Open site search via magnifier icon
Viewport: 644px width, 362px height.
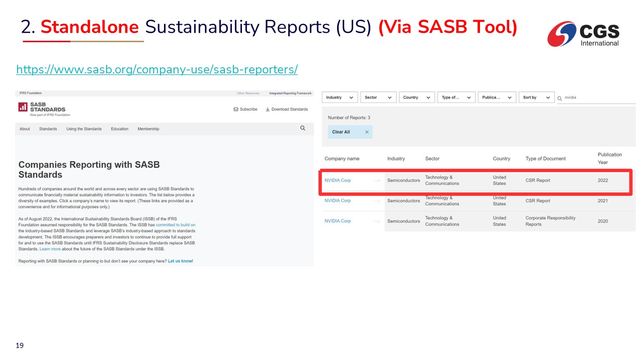click(x=302, y=128)
